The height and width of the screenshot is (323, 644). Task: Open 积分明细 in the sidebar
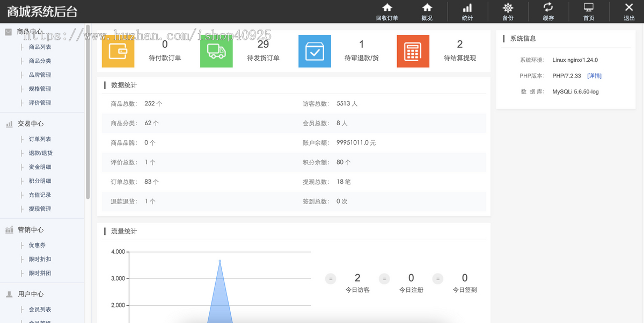pyautogui.click(x=40, y=181)
